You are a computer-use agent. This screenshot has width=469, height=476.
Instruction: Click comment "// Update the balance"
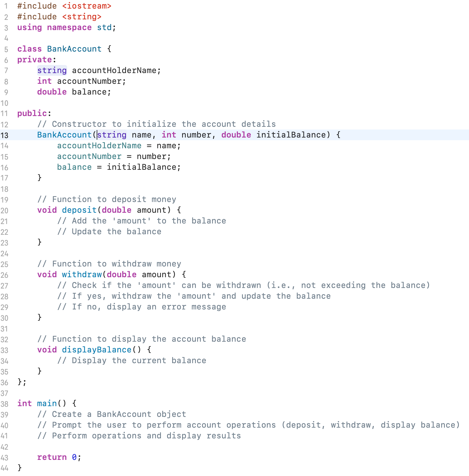point(109,232)
